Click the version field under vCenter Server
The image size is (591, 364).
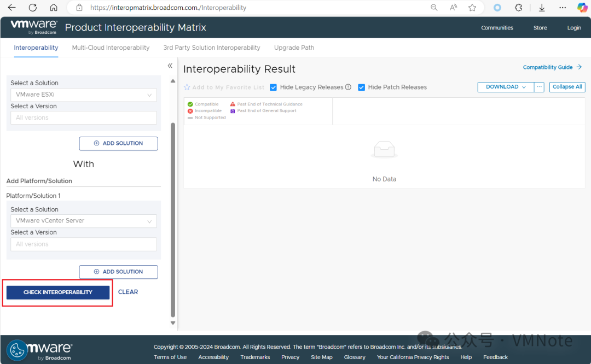(84, 244)
